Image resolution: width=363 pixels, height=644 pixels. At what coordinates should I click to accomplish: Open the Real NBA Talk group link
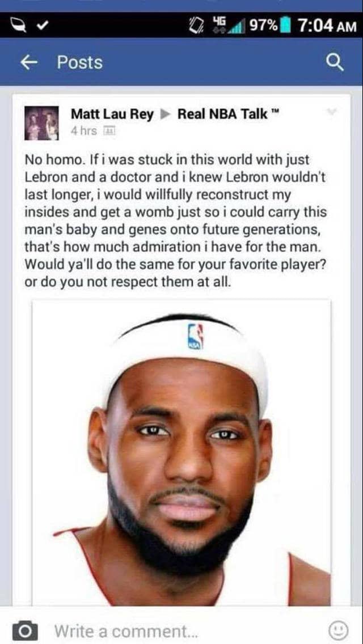(x=229, y=114)
